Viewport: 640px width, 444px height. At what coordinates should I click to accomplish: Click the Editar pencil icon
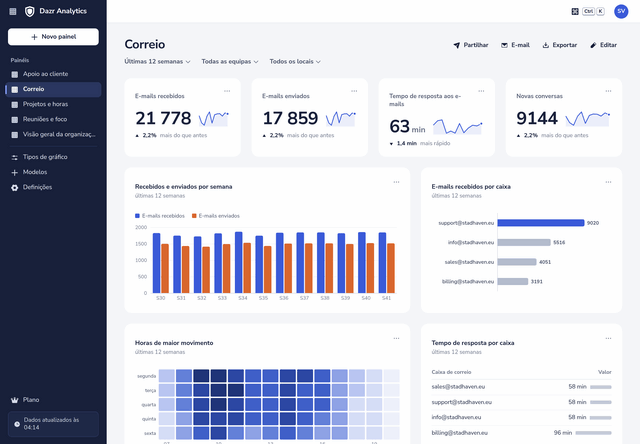(593, 45)
